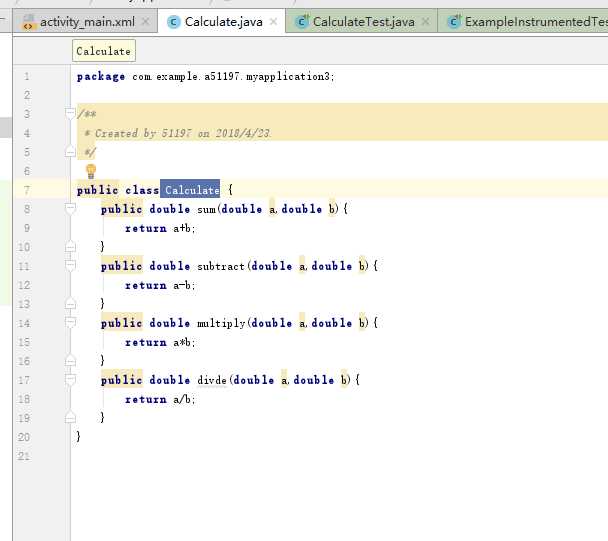Click 'return a+b;' statement

pos(160,228)
